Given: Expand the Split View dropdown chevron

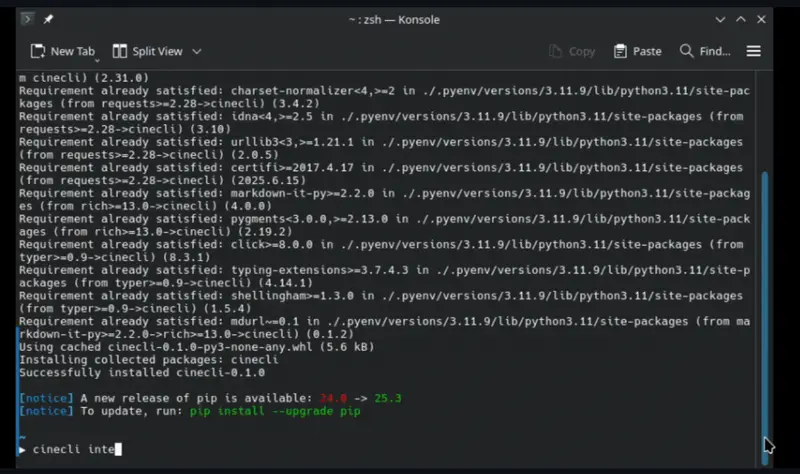Looking at the screenshot, I should [197, 51].
